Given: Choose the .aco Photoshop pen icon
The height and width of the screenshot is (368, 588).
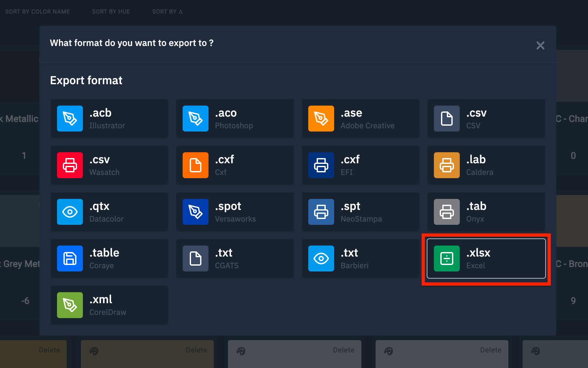Looking at the screenshot, I should pos(196,119).
